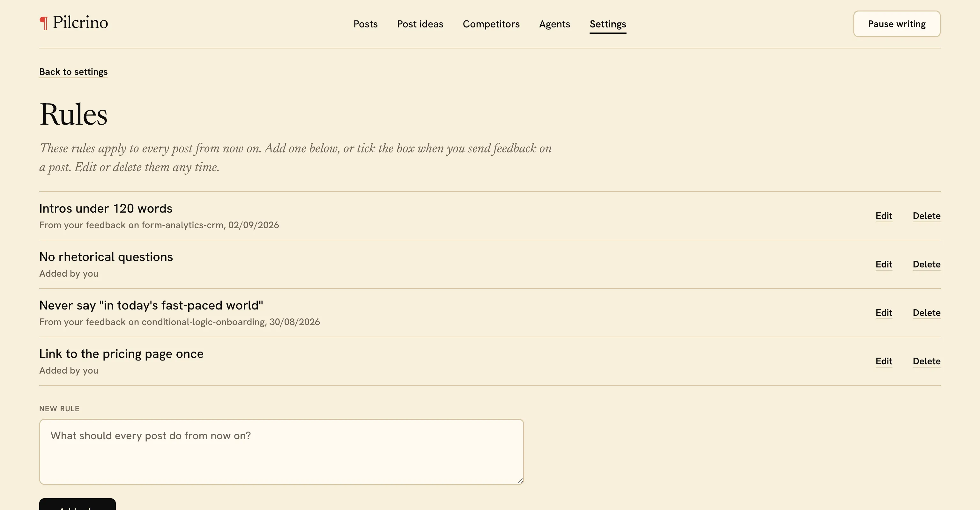Image resolution: width=980 pixels, height=510 pixels.
Task: Click Added by you under pricing page rule
Action: (69, 370)
